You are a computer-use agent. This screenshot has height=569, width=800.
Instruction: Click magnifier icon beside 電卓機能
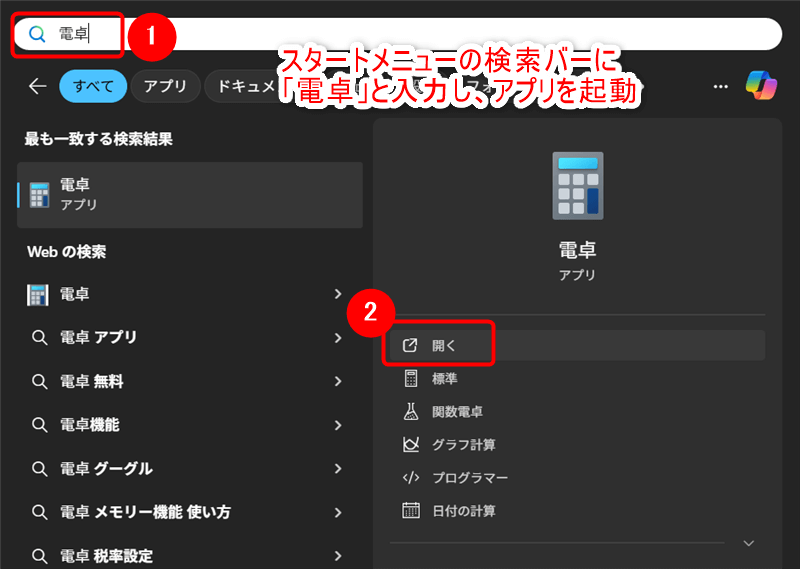tap(39, 425)
